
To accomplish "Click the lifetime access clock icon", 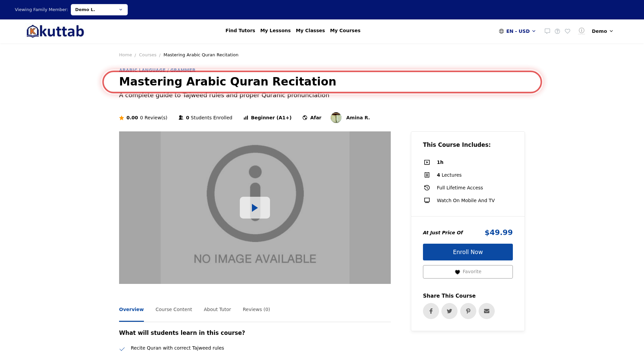I will [427, 188].
